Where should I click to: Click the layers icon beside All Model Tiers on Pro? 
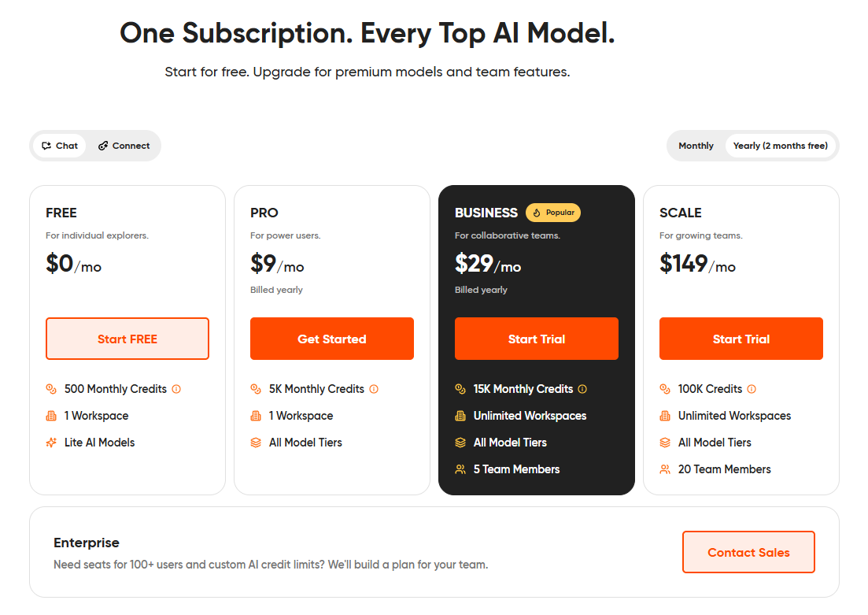pos(255,442)
